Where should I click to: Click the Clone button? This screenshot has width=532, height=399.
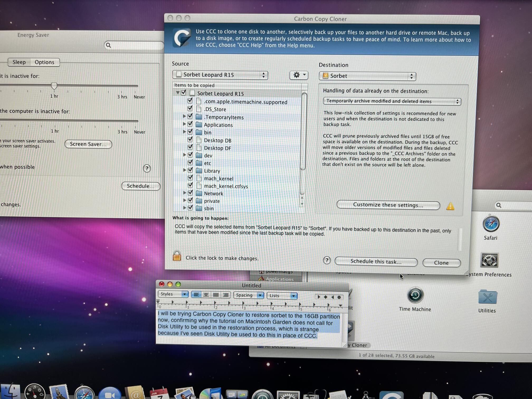(x=441, y=263)
